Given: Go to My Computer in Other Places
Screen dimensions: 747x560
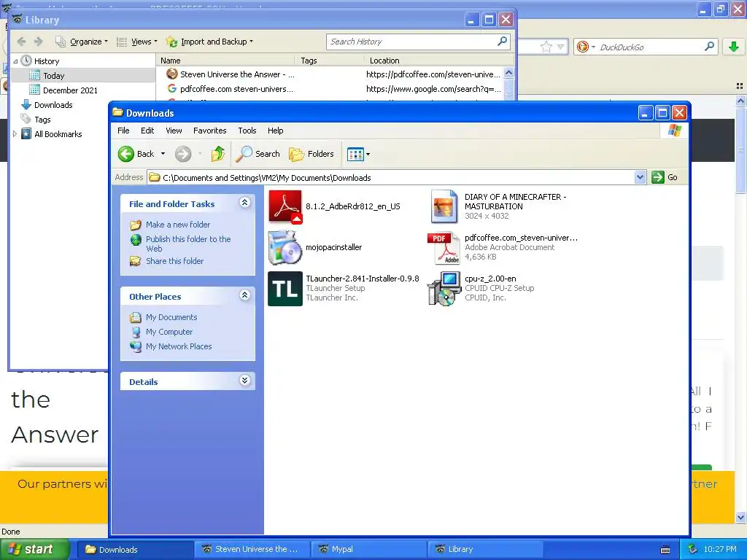Looking at the screenshot, I should click(169, 332).
